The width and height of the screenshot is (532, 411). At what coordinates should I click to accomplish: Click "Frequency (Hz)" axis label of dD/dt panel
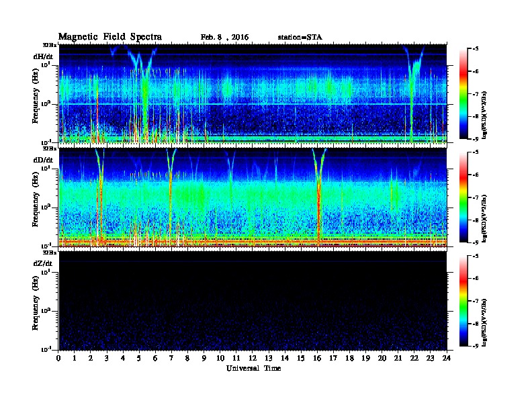(36, 198)
